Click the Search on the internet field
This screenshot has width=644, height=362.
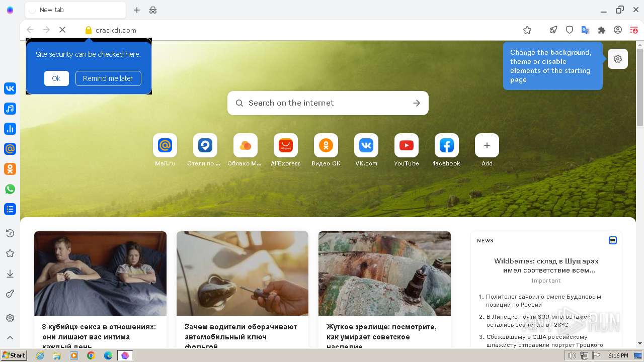coord(328,103)
